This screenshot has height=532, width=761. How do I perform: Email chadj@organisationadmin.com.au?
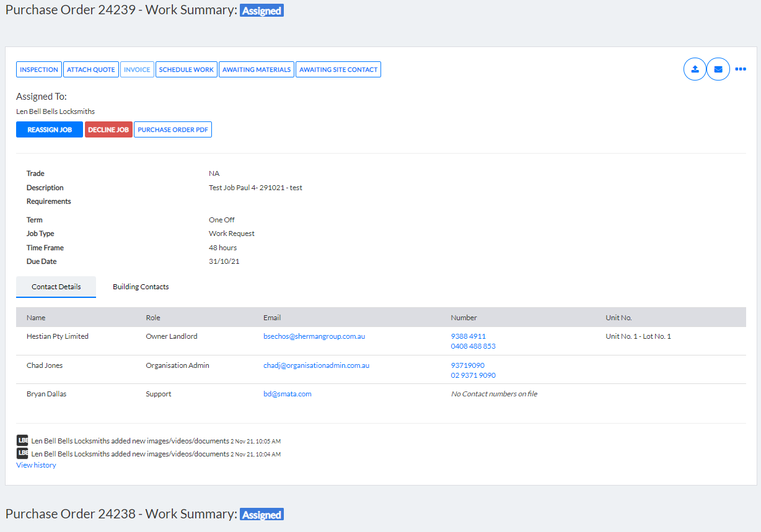pos(316,365)
